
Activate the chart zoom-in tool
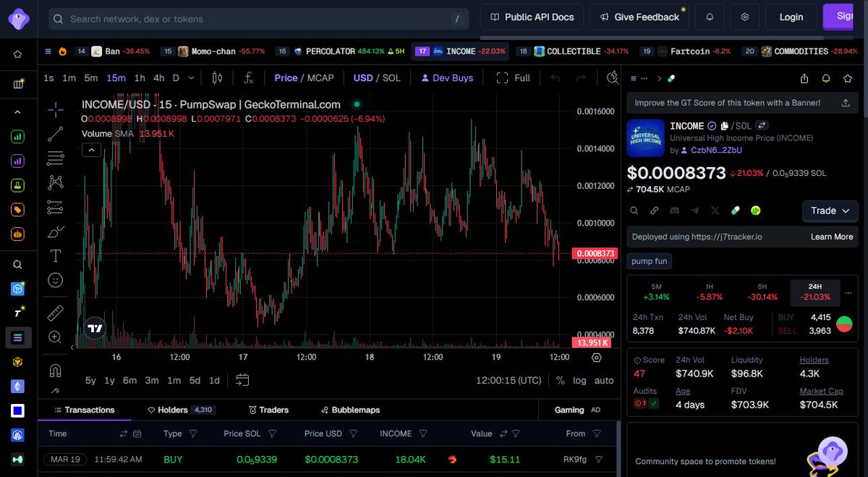(x=55, y=337)
